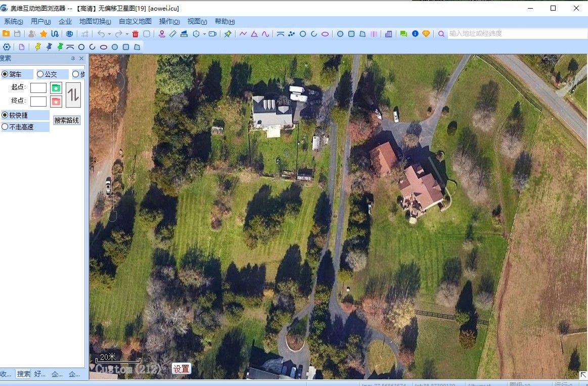The height and width of the screenshot is (386, 588).
Task: Open dropdown beside the hexagon tool
Action: tap(204, 34)
